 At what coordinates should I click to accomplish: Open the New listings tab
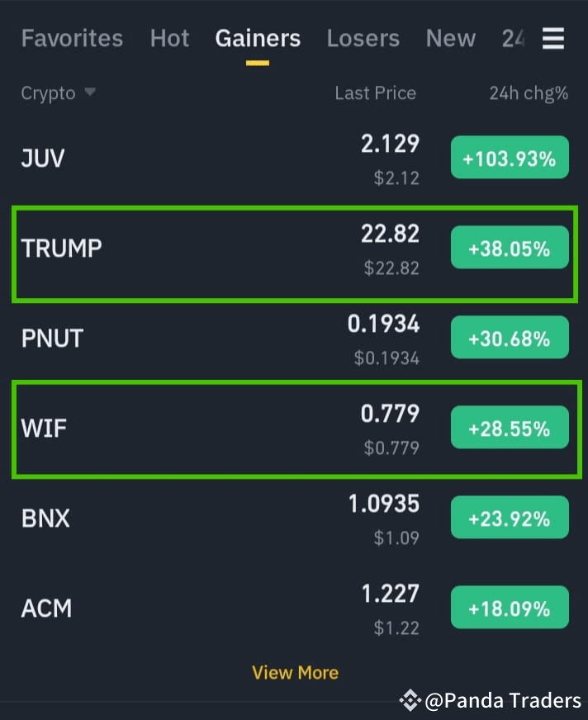[450, 38]
